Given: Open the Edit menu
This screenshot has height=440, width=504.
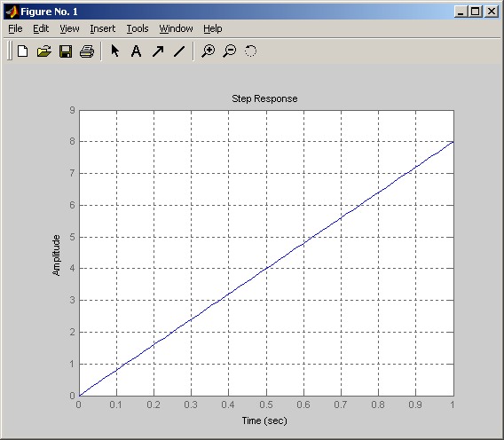Looking at the screenshot, I should [x=41, y=28].
